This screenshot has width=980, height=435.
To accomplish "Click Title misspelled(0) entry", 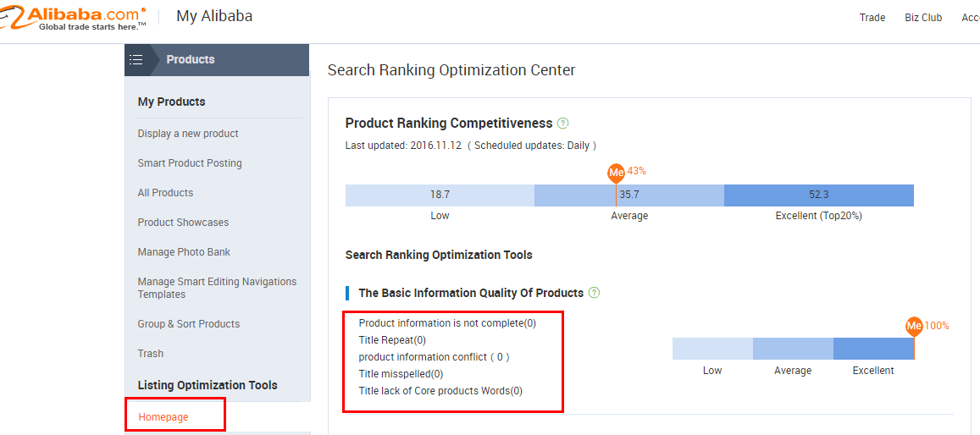I will click(x=401, y=374).
